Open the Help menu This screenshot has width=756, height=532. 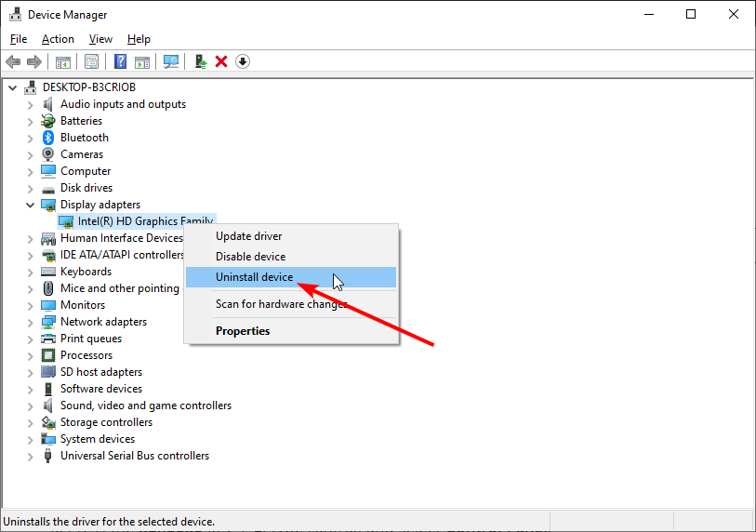click(139, 39)
